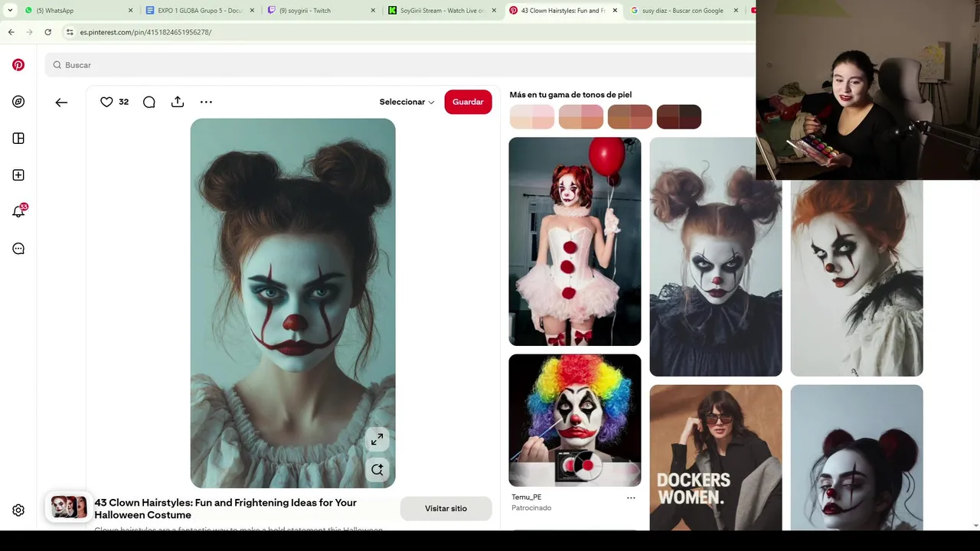Open the orange hair clown pin
The image size is (980, 551).
pyautogui.click(x=857, y=278)
